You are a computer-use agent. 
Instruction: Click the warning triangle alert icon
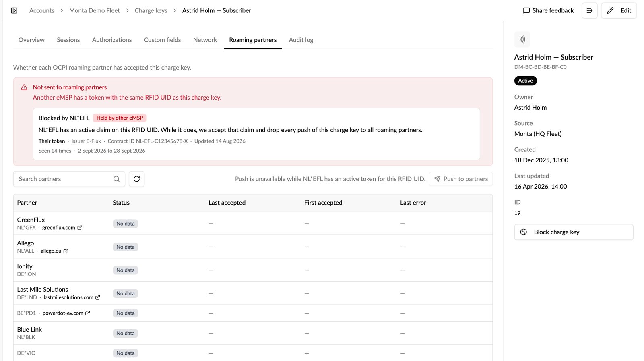(24, 87)
